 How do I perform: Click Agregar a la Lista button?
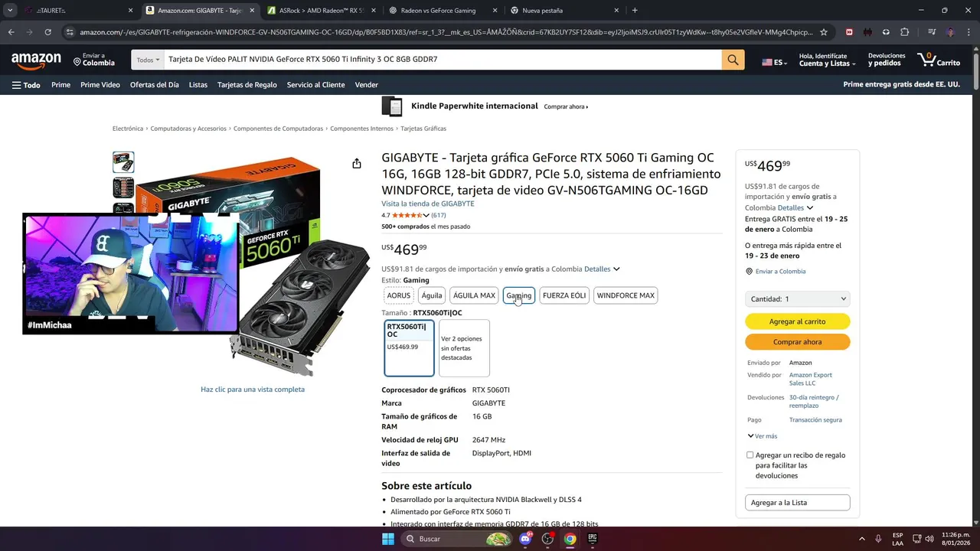(x=797, y=503)
